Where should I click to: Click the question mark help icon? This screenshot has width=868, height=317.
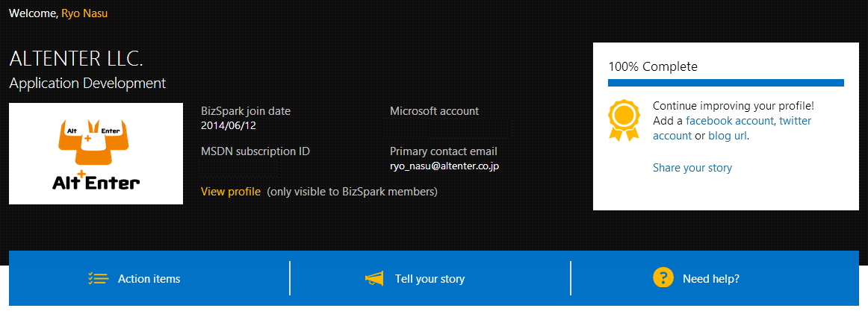(x=663, y=277)
